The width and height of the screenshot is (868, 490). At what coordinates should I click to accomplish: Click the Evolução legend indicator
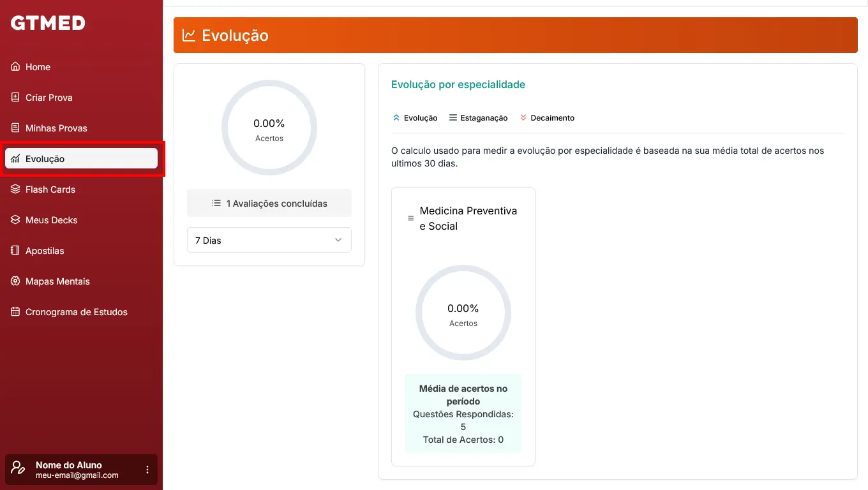point(415,118)
